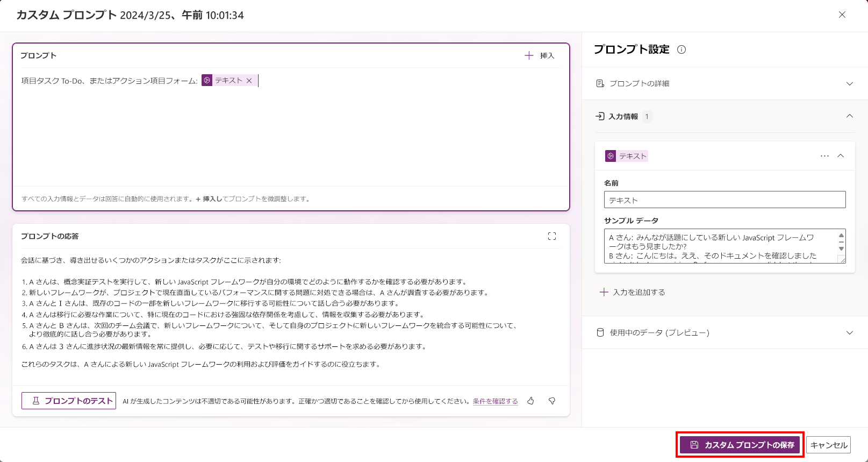This screenshot has width=868, height=462.
Task: Click the キャンセル button
Action: click(x=828, y=445)
